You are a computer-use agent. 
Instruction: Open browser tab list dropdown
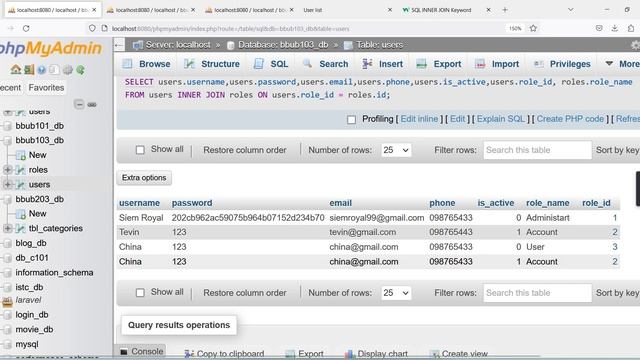pyautogui.click(x=571, y=10)
